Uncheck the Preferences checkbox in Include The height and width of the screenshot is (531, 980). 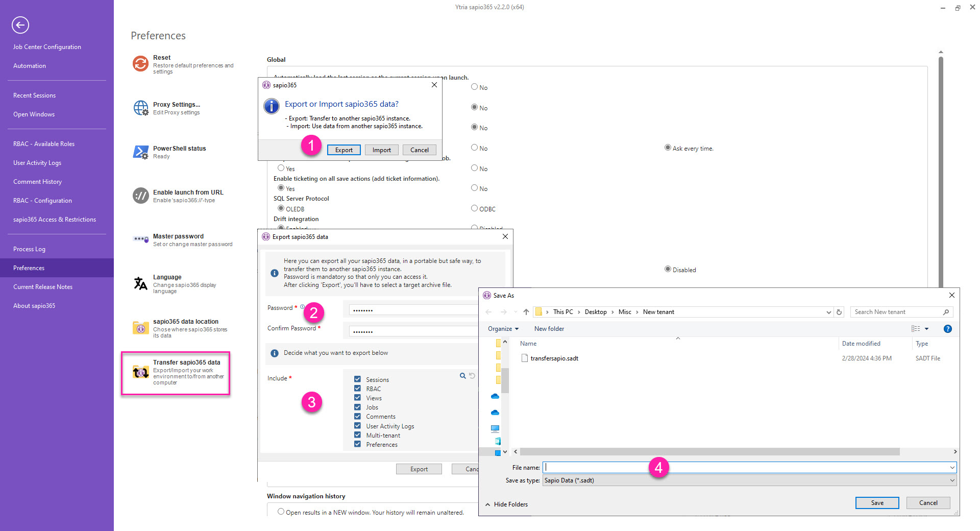click(x=357, y=444)
